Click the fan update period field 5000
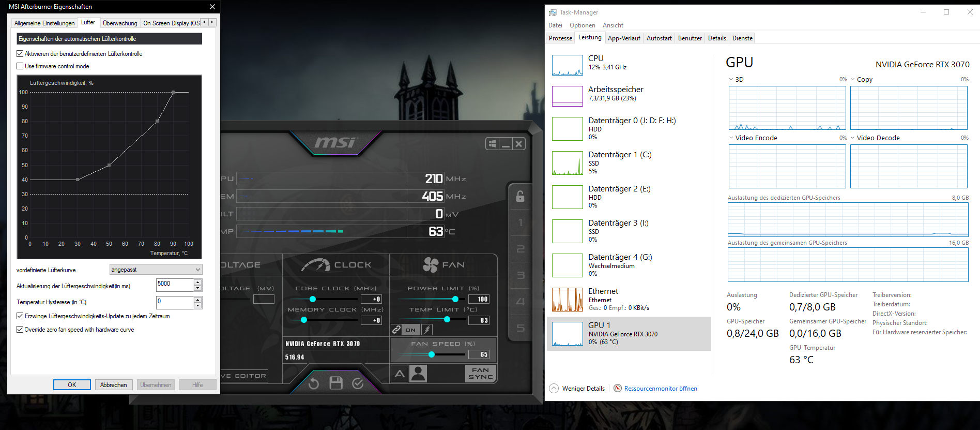Image resolution: width=980 pixels, height=430 pixels. pyautogui.click(x=175, y=285)
